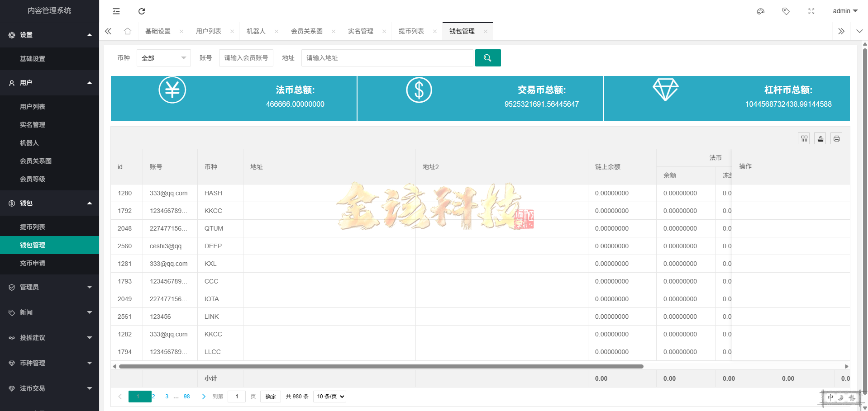Export table data via export icon

coord(820,138)
